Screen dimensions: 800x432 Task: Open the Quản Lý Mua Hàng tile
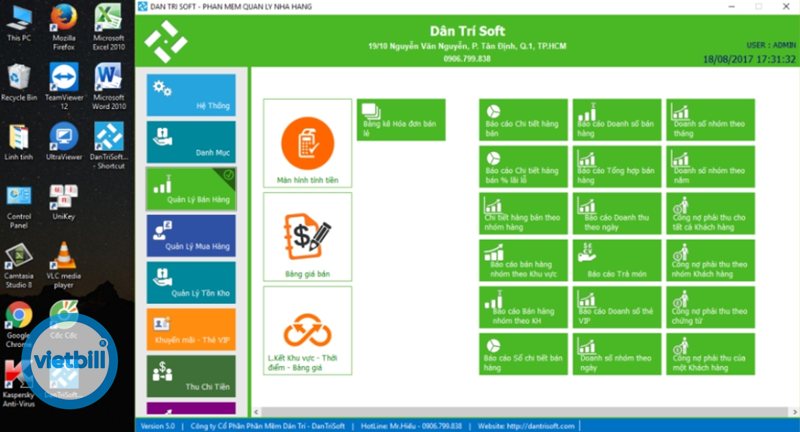pos(191,236)
